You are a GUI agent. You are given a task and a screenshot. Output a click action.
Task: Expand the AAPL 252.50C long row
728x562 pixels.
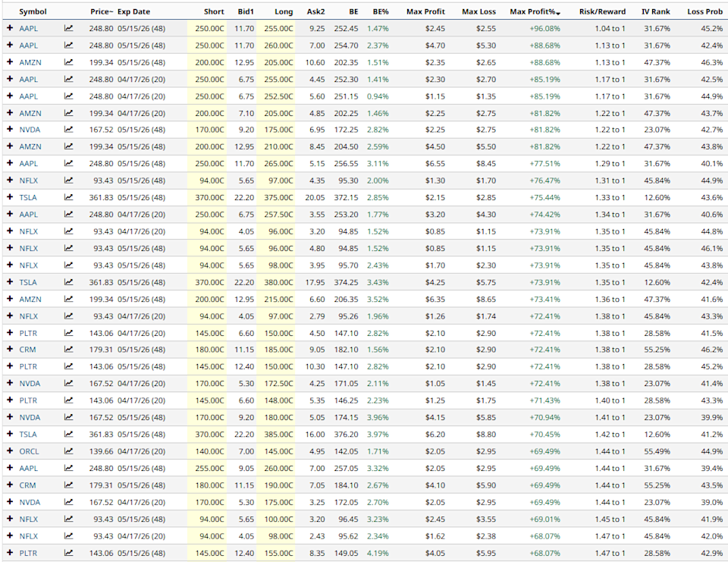10,96
